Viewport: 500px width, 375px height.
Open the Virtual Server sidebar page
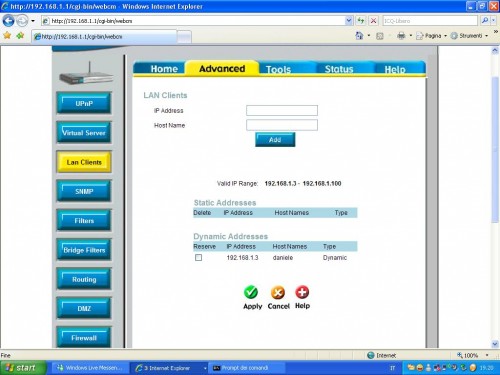coord(84,133)
